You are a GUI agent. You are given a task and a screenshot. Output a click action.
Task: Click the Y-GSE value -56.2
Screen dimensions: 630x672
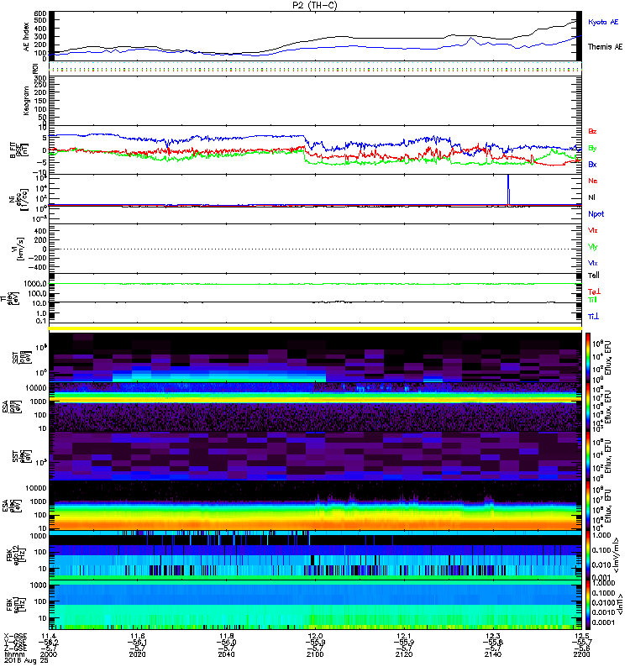pos(49,642)
